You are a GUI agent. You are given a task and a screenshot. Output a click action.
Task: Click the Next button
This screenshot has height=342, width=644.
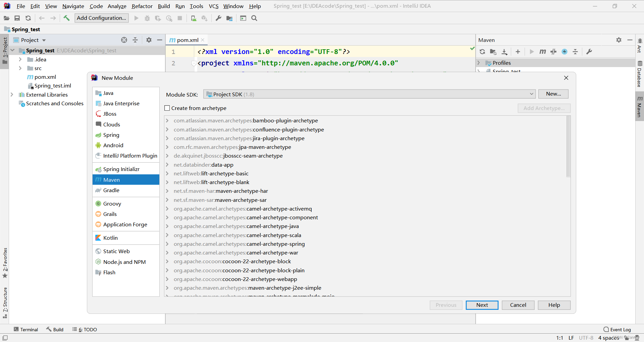(x=482, y=305)
